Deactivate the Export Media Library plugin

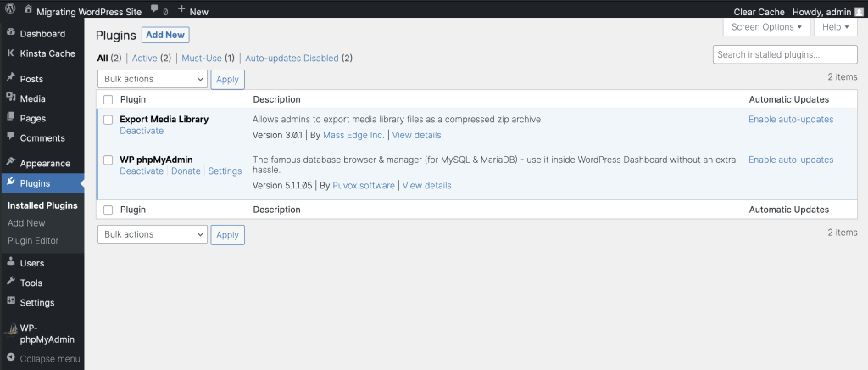[x=142, y=131]
